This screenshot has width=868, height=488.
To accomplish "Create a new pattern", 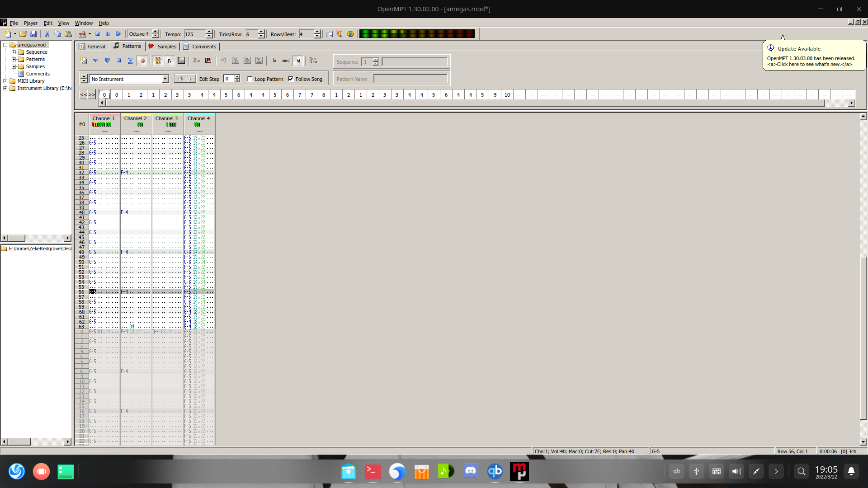I will pyautogui.click(x=83, y=61).
